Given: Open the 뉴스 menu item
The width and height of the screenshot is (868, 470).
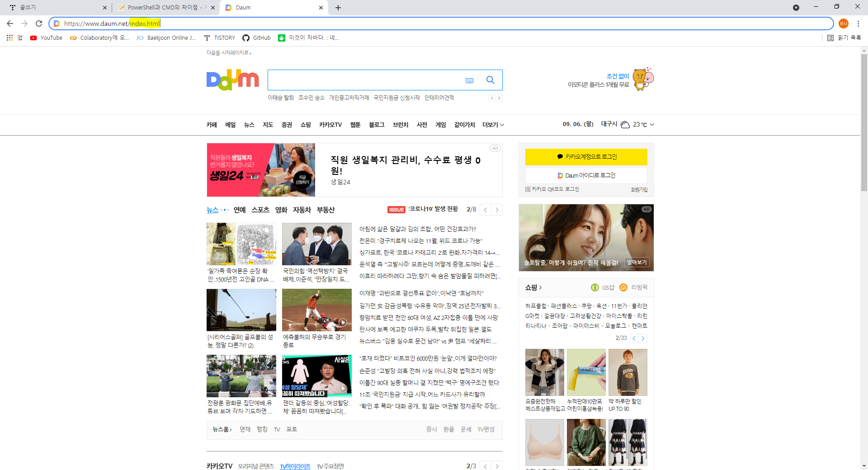Looking at the screenshot, I should [x=249, y=125].
